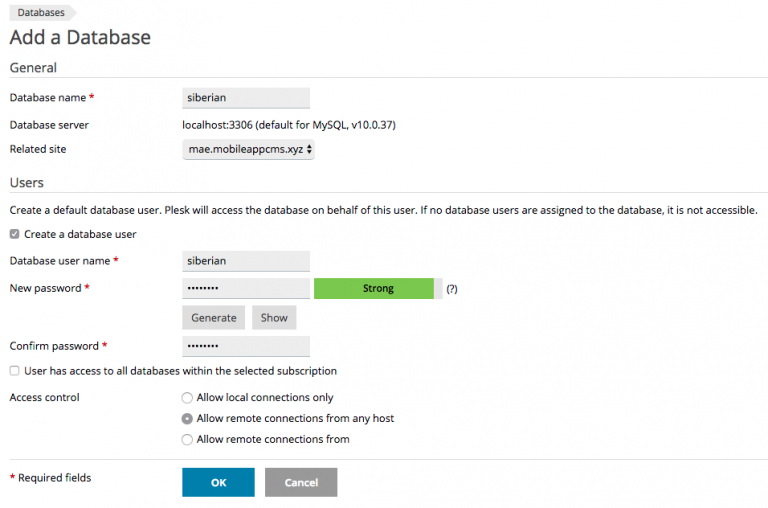Click the Confirm password field
The width and height of the screenshot is (768, 508).
point(246,346)
